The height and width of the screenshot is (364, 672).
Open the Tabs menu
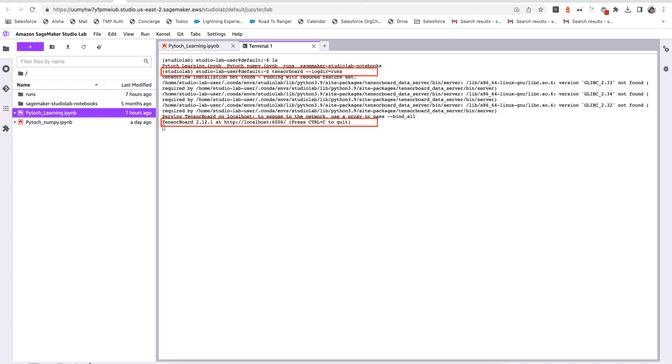pos(195,34)
